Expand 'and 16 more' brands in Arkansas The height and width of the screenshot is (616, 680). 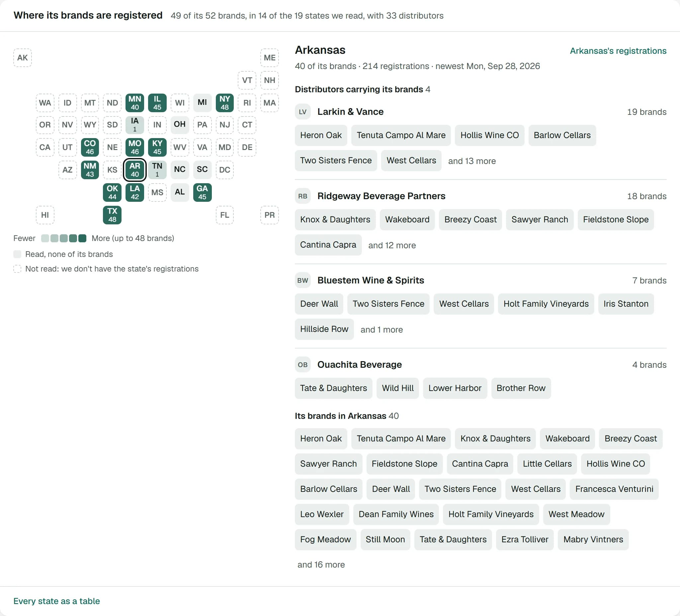pos(321,565)
